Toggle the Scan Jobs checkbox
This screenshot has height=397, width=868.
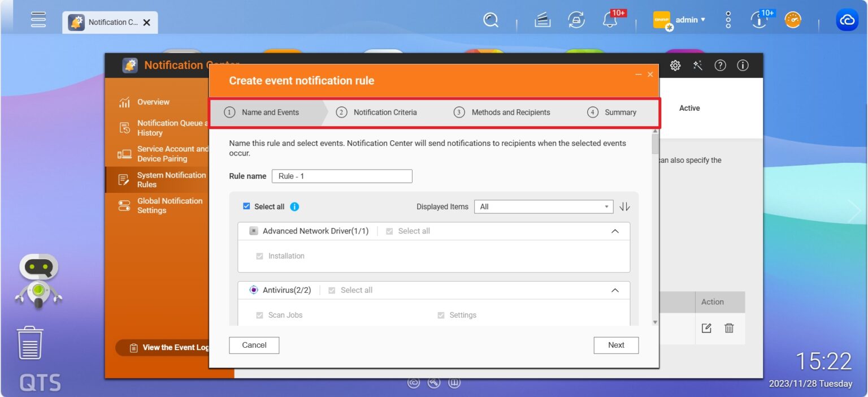[259, 316]
